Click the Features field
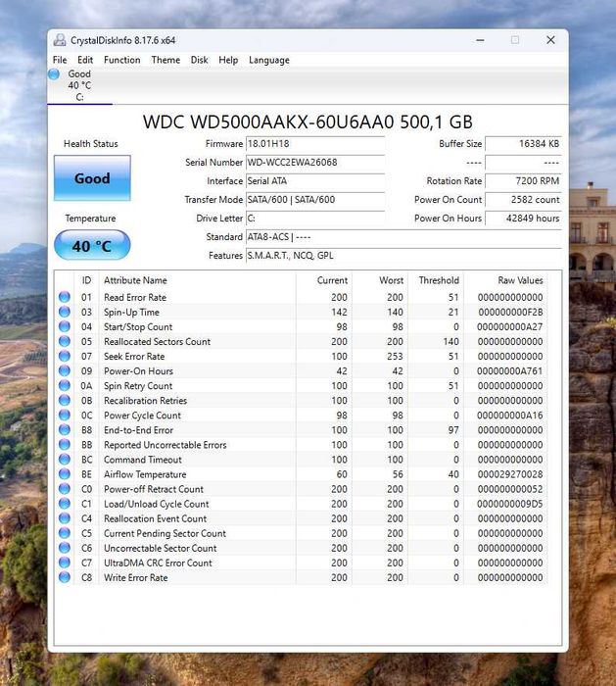Image resolution: width=616 pixels, height=686 pixels. click(403, 256)
